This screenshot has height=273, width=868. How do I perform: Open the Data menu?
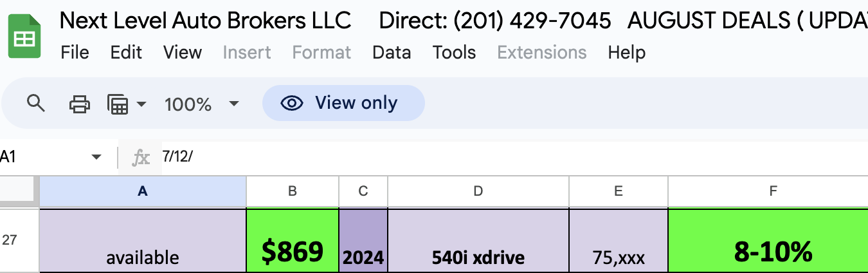[392, 52]
